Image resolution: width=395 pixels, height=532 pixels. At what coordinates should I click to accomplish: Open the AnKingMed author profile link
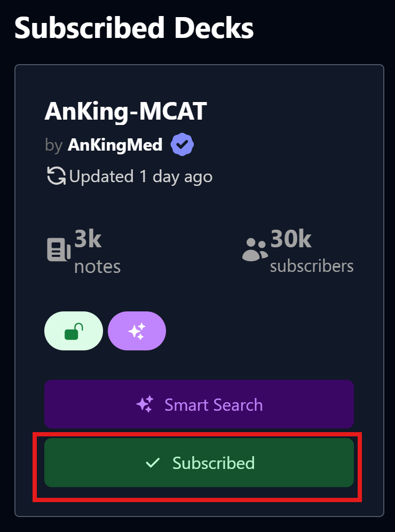click(x=115, y=145)
